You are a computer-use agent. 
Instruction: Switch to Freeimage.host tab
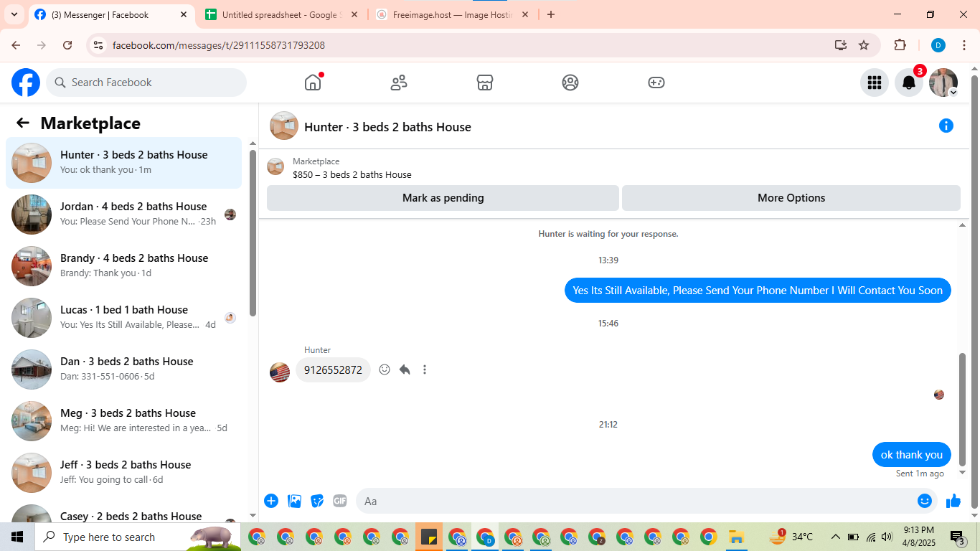click(x=453, y=14)
